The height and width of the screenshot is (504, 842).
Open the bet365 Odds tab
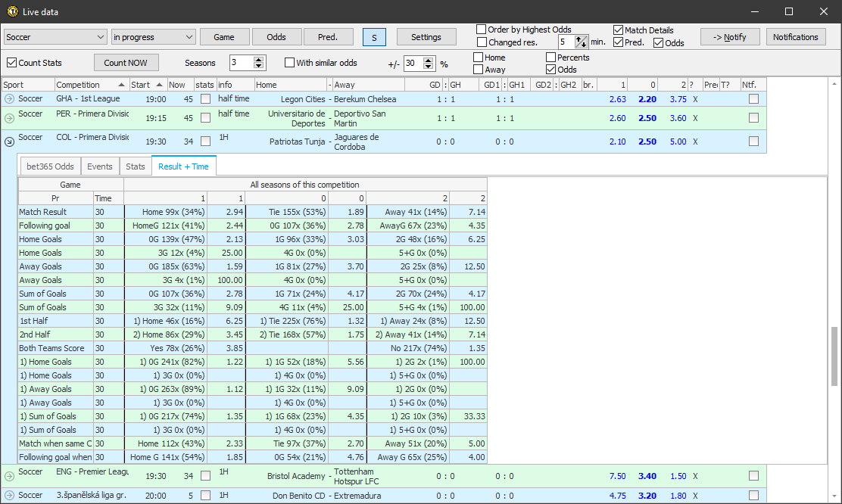click(49, 166)
